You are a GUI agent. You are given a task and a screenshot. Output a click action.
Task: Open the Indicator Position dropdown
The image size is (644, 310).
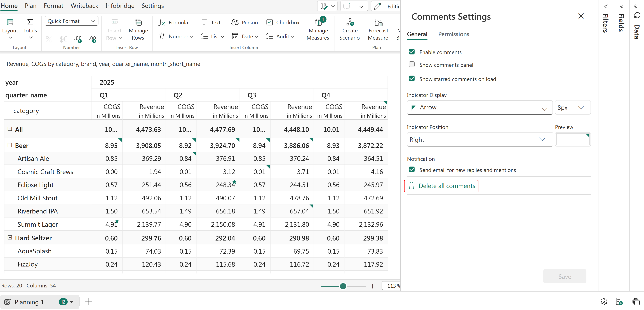pyautogui.click(x=479, y=139)
